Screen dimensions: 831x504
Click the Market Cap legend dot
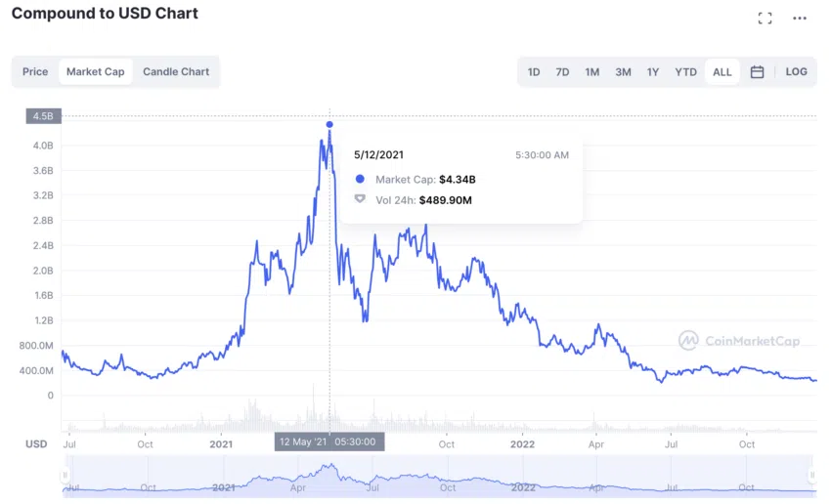[x=360, y=179]
